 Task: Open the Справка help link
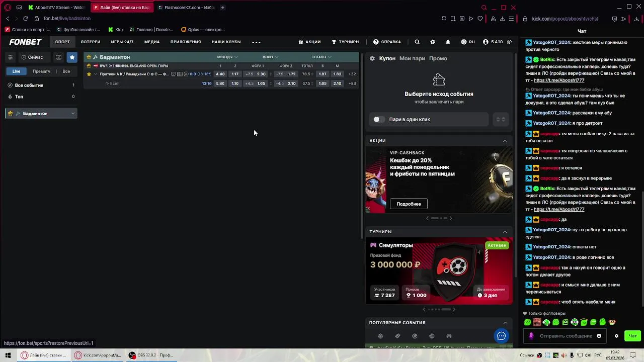(387, 42)
